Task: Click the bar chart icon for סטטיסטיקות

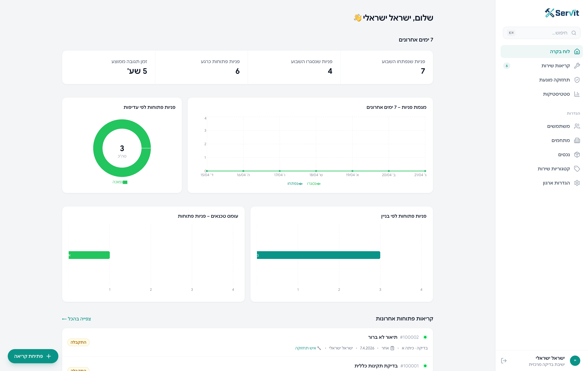Action: [x=577, y=94]
